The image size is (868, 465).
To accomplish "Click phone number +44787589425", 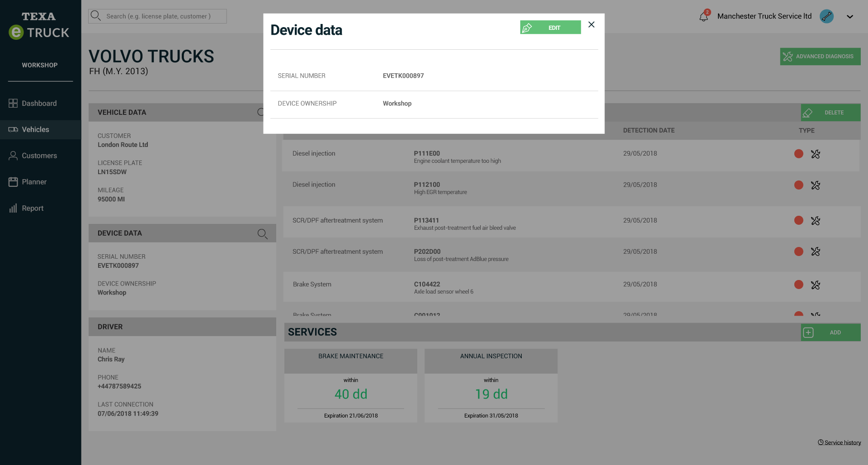I will [119, 386].
